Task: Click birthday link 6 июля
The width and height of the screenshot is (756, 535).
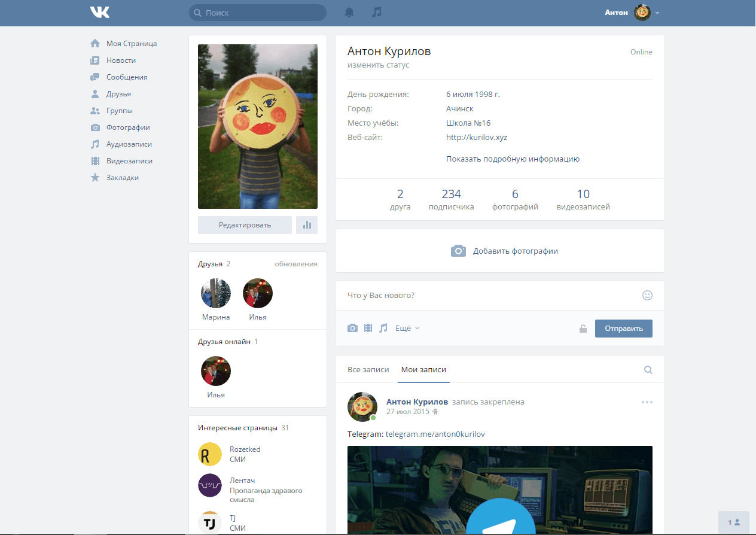Action: [459, 94]
